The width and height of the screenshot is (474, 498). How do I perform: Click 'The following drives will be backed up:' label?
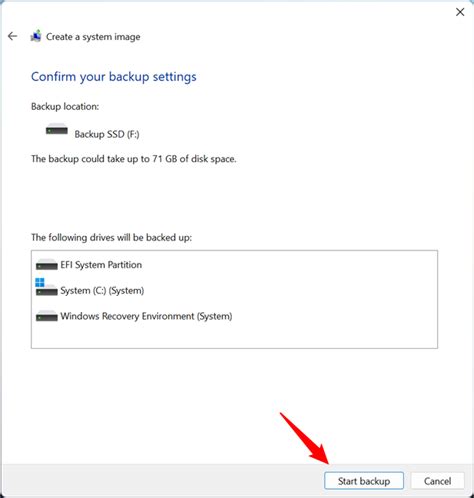tap(111, 237)
